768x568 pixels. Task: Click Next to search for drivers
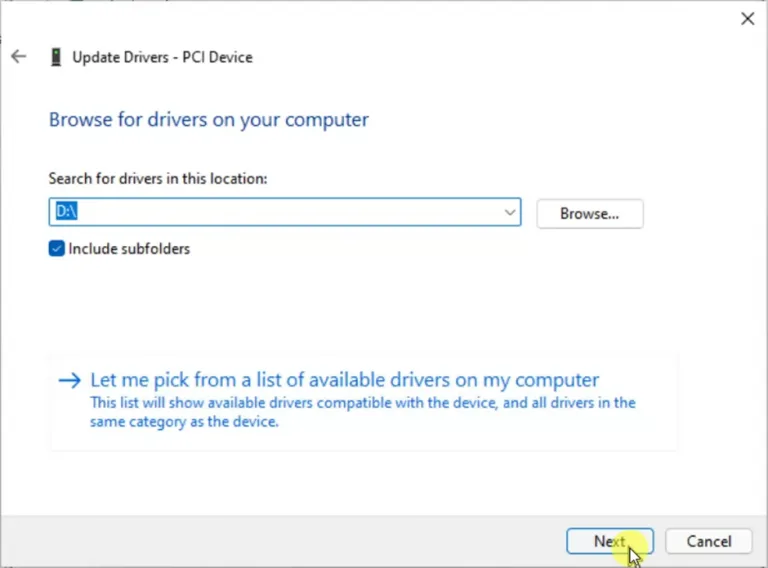(610, 541)
